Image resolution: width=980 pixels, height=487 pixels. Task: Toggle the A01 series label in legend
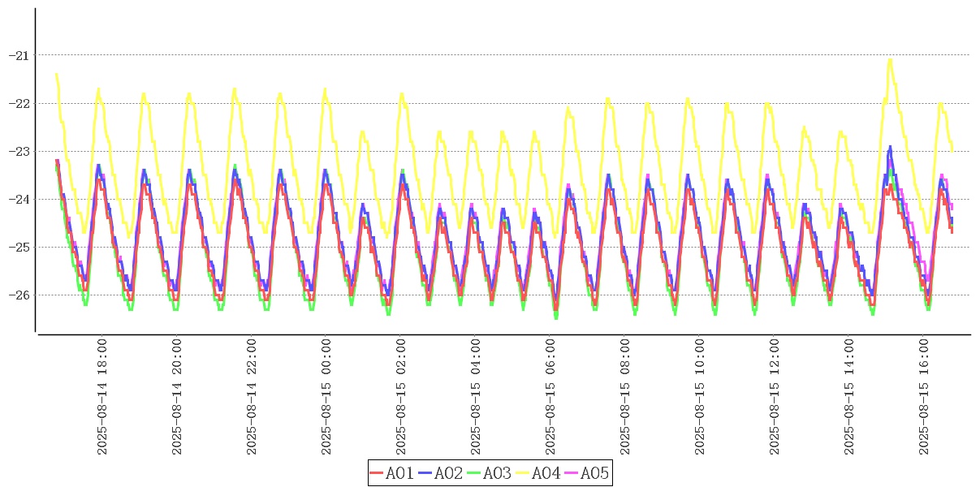pyautogui.click(x=399, y=473)
